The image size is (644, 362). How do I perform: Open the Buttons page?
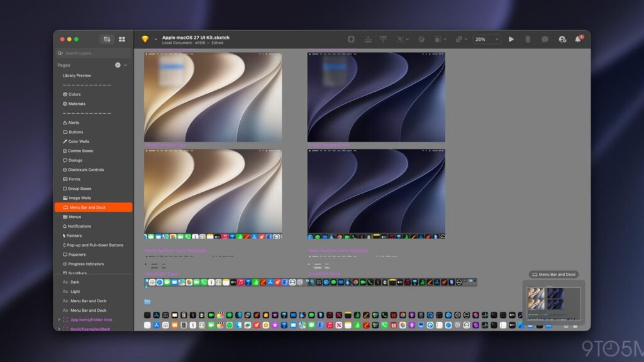pyautogui.click(x=73, y=132)
